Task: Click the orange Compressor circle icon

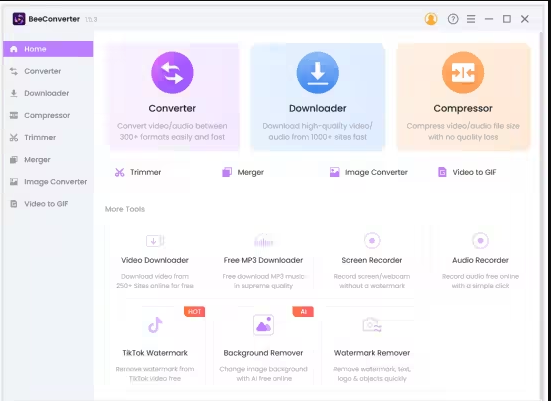Action: click(463, 72)
